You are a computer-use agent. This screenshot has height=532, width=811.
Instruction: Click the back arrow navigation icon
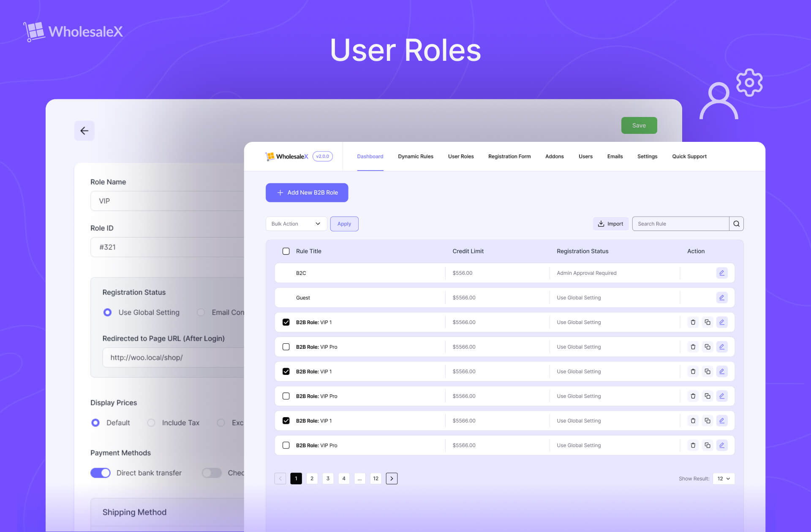click(84, 130)
